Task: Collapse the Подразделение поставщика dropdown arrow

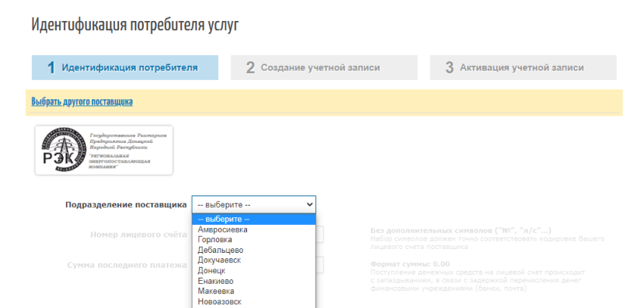Action: coord(310,204)
